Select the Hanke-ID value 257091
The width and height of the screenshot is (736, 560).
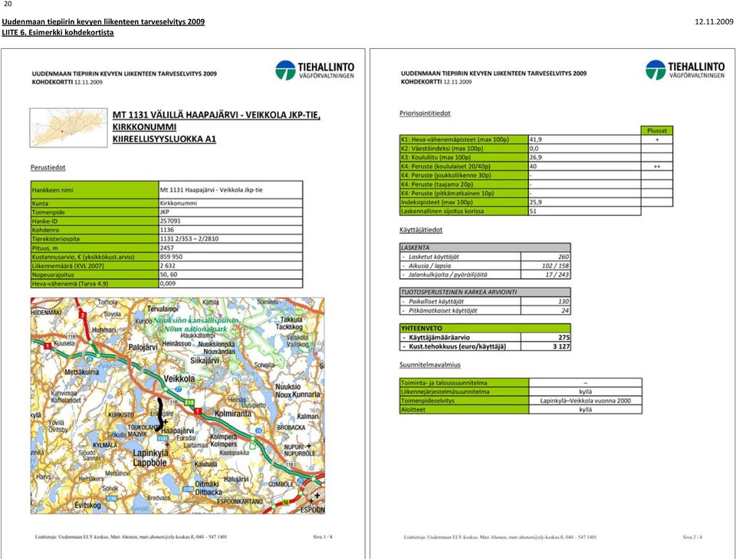pos(170,221)
